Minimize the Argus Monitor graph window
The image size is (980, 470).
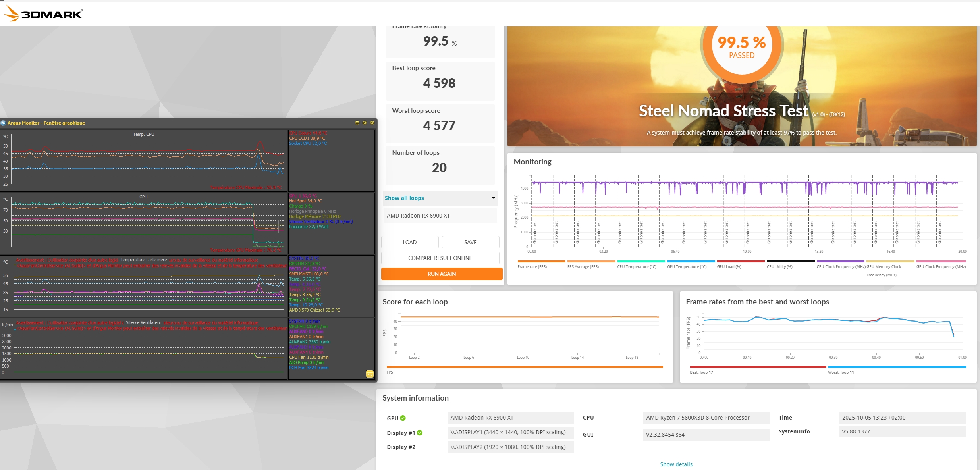pos(357,123)
